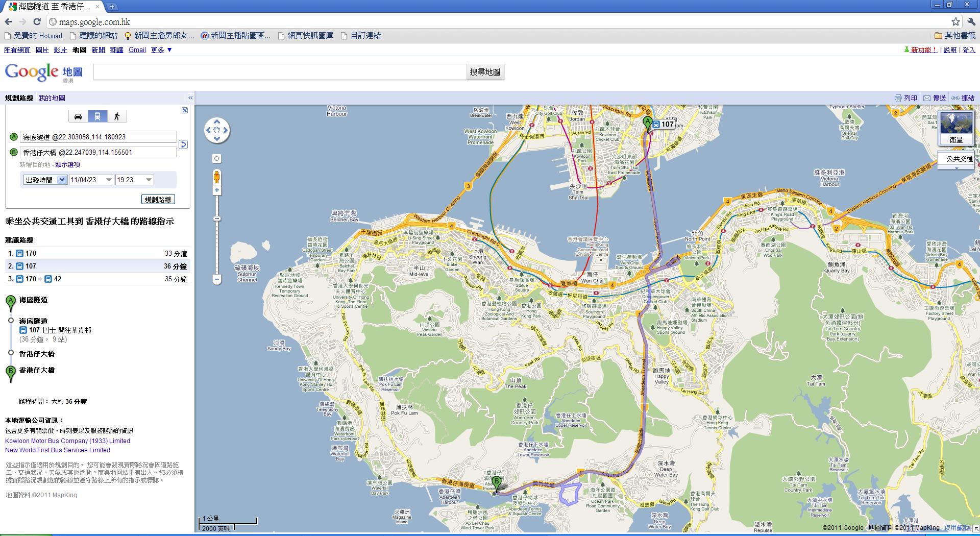This screenshot has width=980, height=536.
Task: Open the Chrome wrench menu
Action: click(971, 21)
